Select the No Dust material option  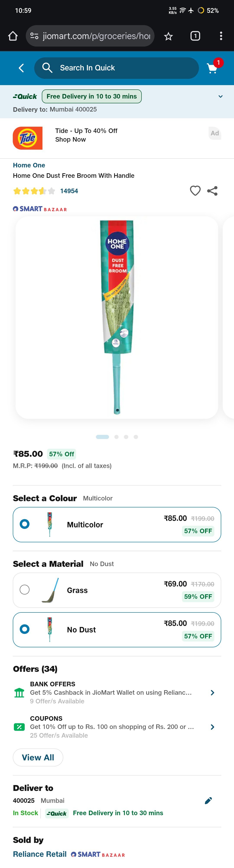coord(117,630)
